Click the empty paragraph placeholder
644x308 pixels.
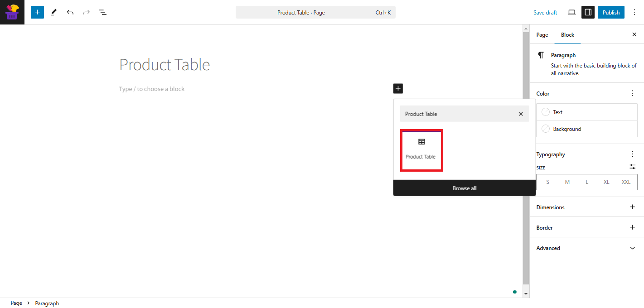click(x=152, y=89)
